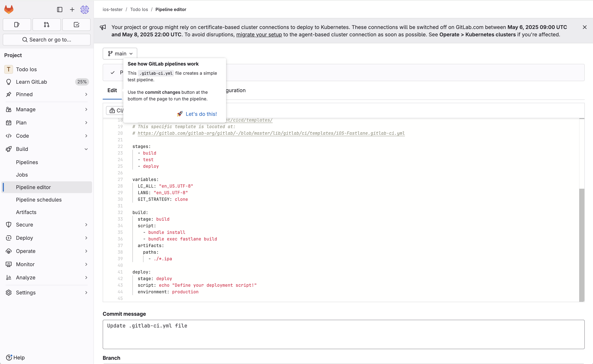Toggle the sidebar collapse icon
This screenshot has height=364, width=593.
[60, 9]
